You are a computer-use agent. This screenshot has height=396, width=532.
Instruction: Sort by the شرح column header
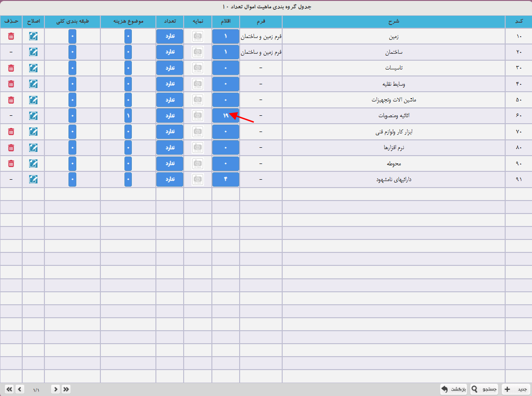click(x=393, y=22)
